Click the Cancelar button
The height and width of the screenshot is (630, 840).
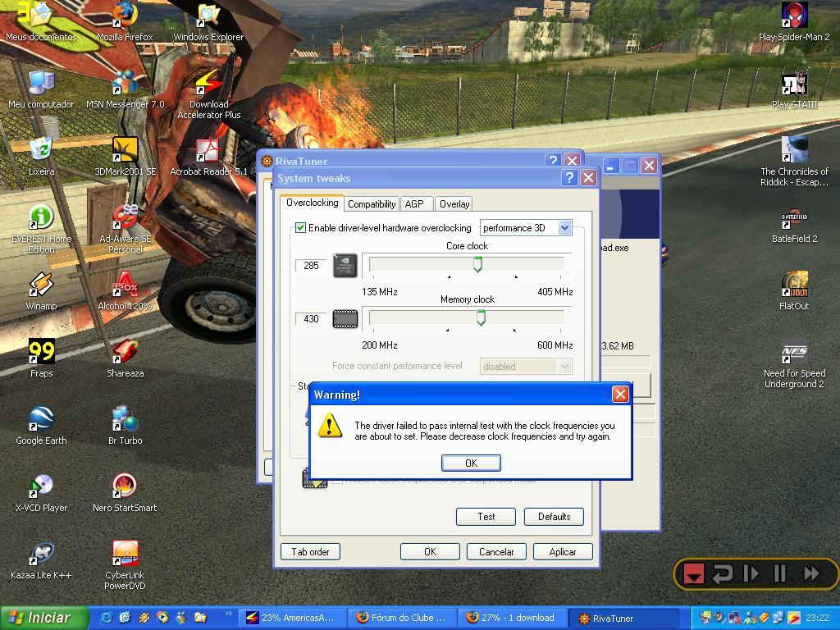(496, 552)
